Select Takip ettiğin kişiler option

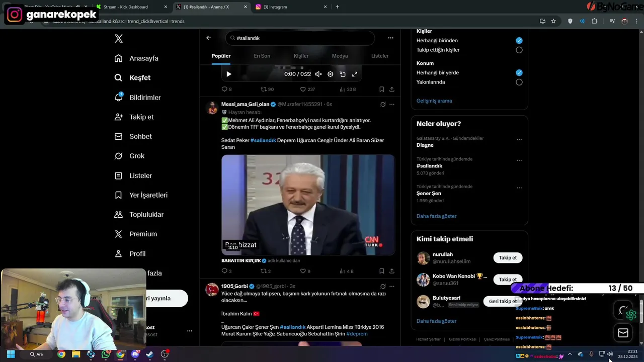[x=519, y=50]
